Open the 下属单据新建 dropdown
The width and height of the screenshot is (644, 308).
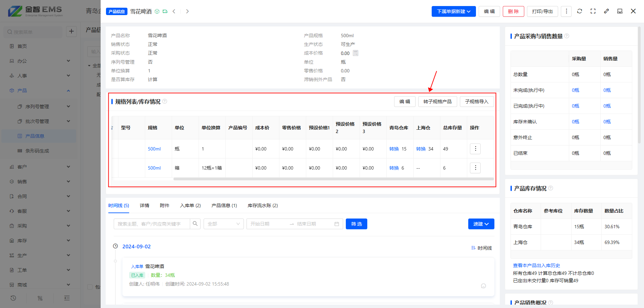(453, 11)
